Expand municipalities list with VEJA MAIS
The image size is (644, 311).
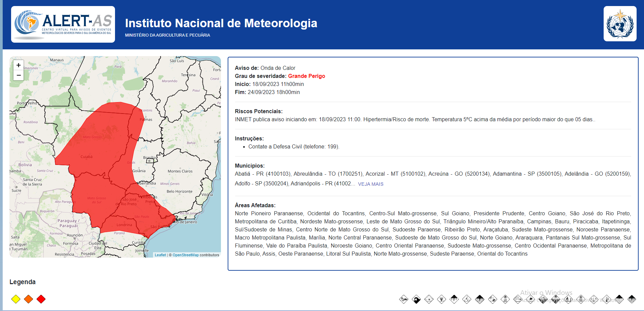pos(371,184)
